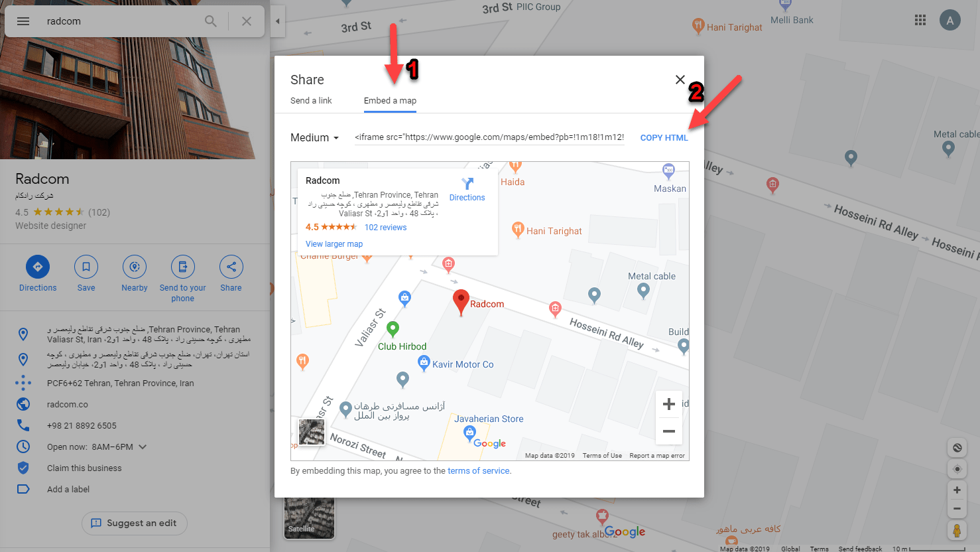
Task: Zoom in on the embedded preview map
Action: coord(669,404)
